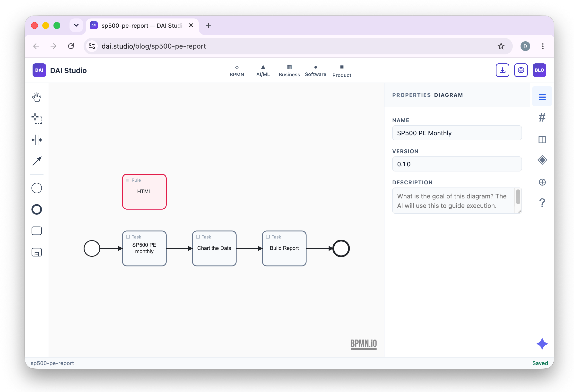Click the description text area scrollbar

(518, 197)
